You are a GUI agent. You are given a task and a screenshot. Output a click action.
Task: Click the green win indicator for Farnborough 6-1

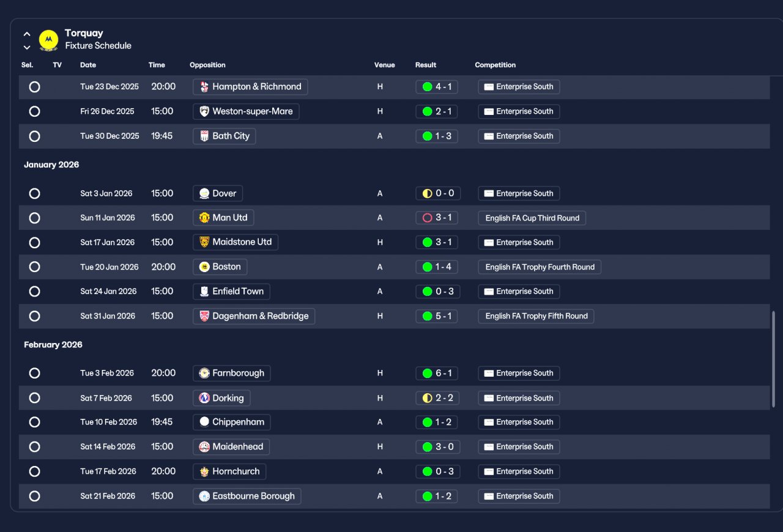pos(427,374)
